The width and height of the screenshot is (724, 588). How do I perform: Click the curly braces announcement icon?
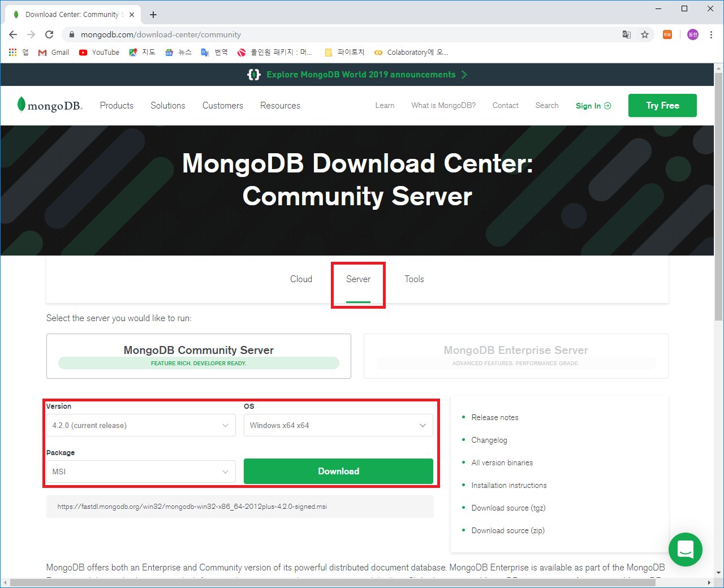tap(254, 75)
